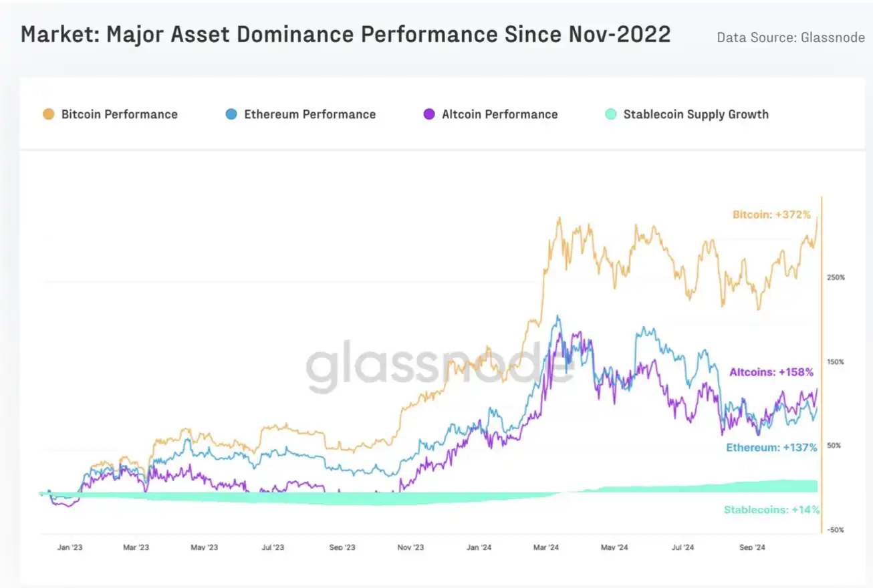Click the Nov '23 x-axis label

coord(410,547)
